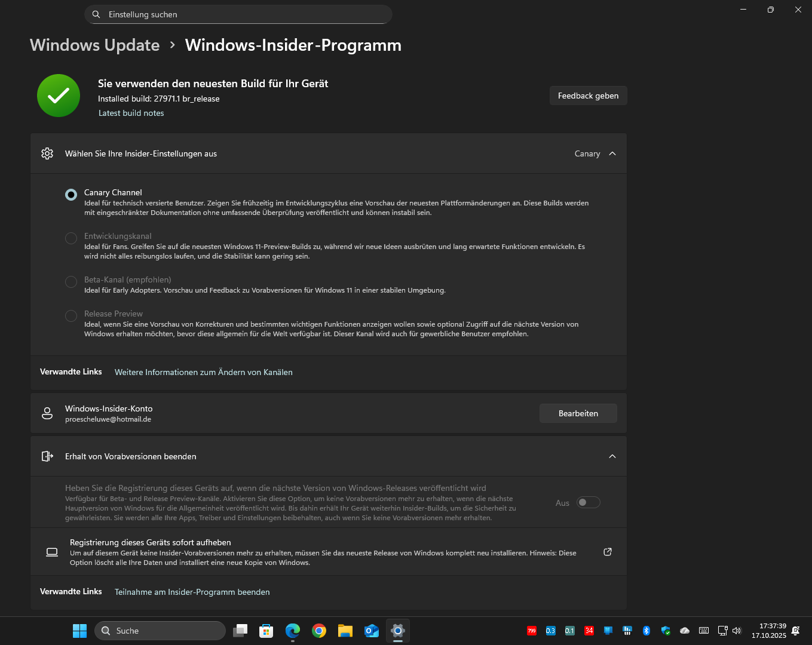Click Registrierung dieses Geräts sofort aufheben
The width and height of the screenshot is (812, 645).
(329, 552)
